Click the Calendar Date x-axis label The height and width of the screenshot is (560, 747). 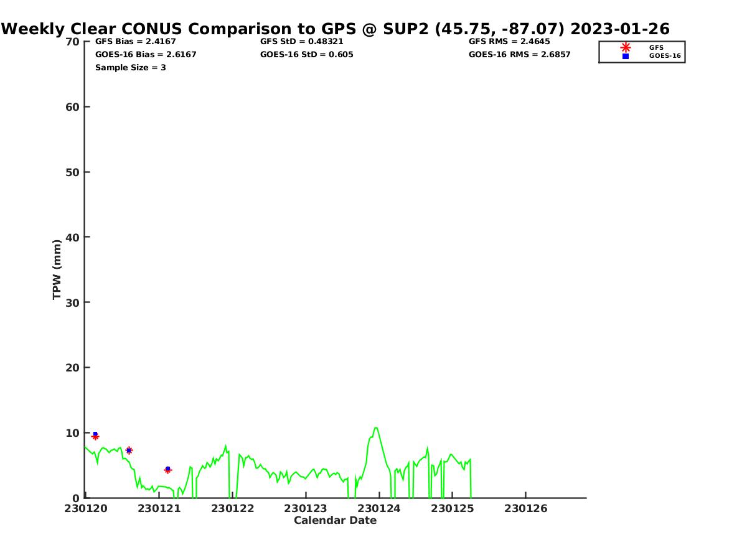click(x=335, y=521)
